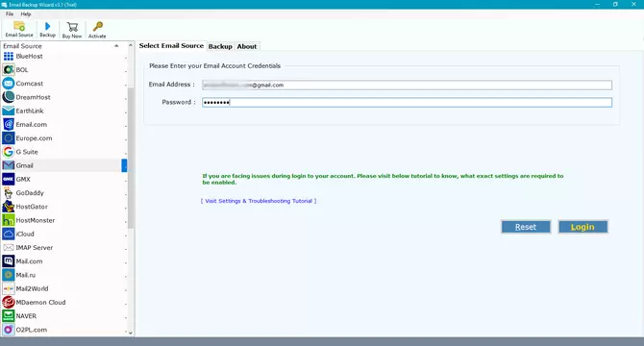This screenshot has height=346, width=644.
Task: Select the MDaemon Cloud text label
Action: [40, 303]
